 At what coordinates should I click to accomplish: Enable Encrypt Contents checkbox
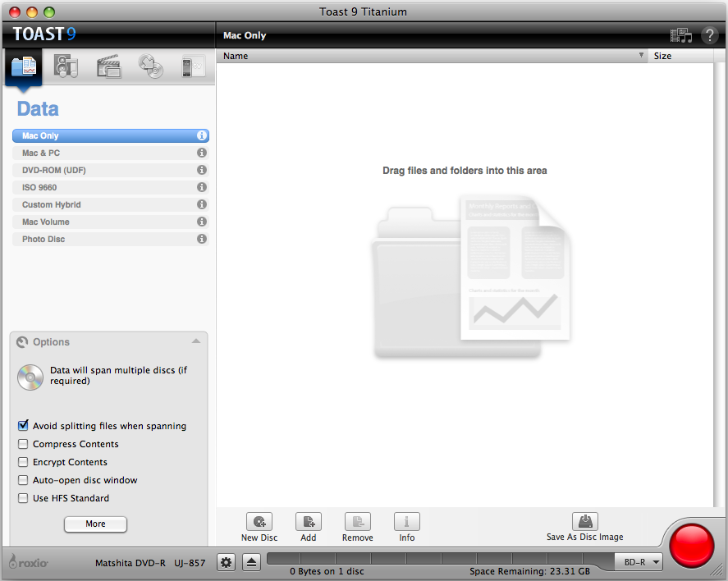pos(23,462)
